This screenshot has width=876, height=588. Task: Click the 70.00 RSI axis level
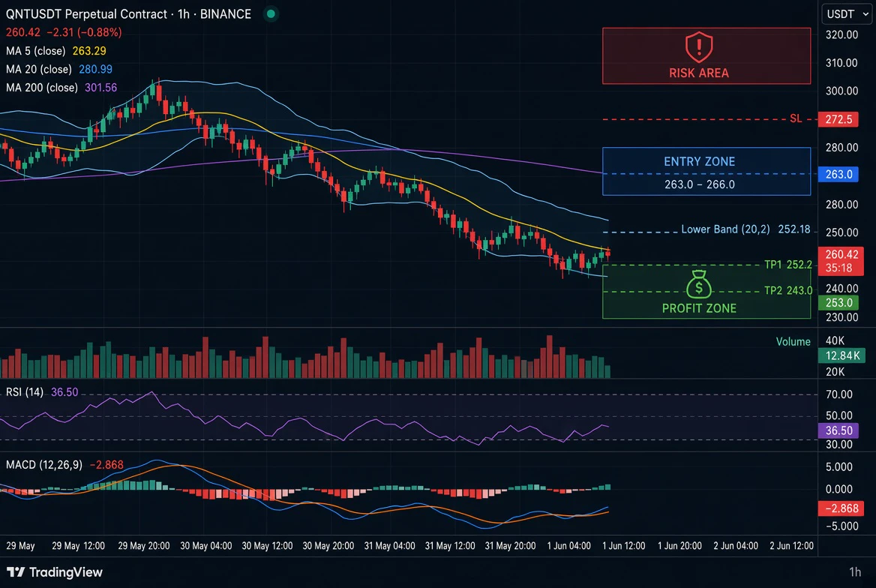point(839,394)
